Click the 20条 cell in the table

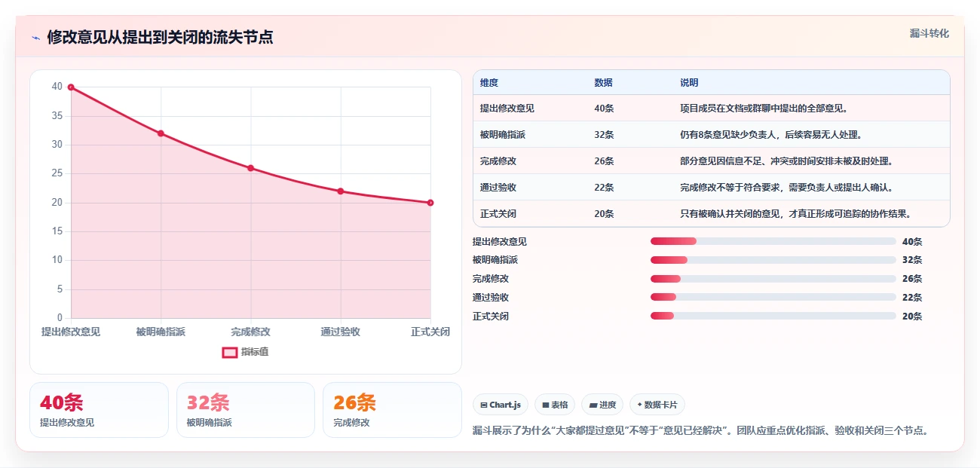(x=604, y=214)
